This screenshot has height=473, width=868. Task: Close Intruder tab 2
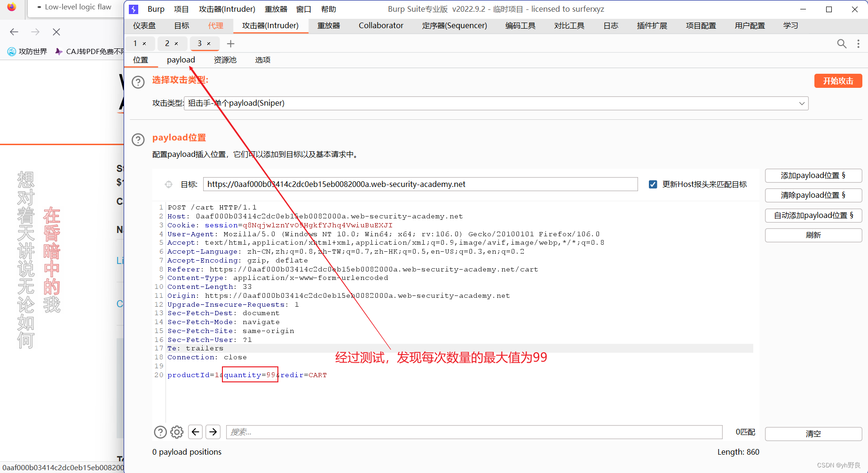click(176, 44)
